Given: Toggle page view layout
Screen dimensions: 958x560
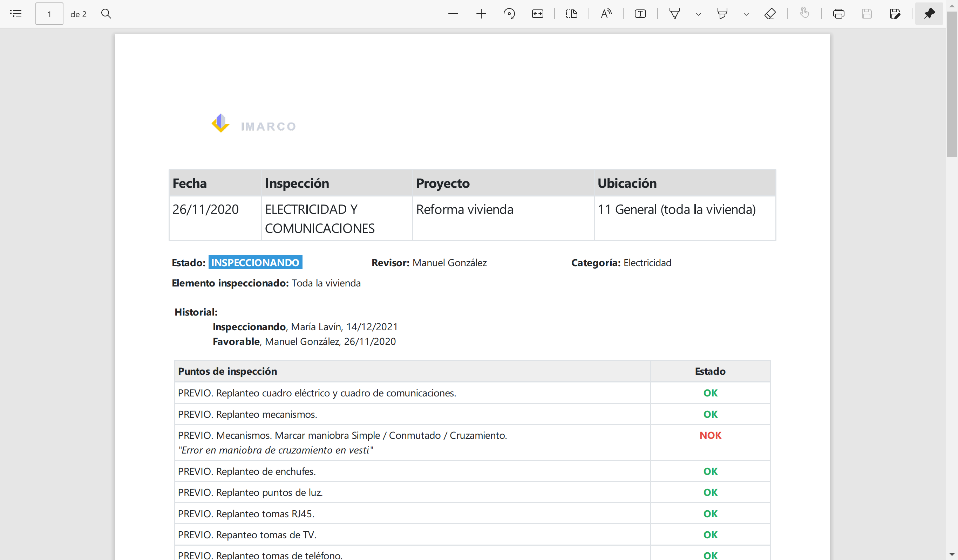Looking at the screenshot, I should tap(571, 14).
